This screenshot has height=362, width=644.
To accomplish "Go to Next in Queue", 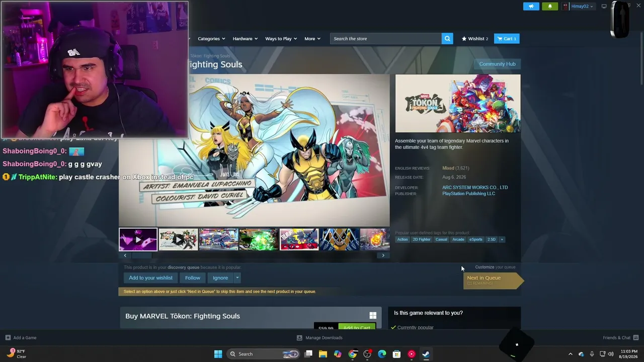I will click(x=493, y=280).
